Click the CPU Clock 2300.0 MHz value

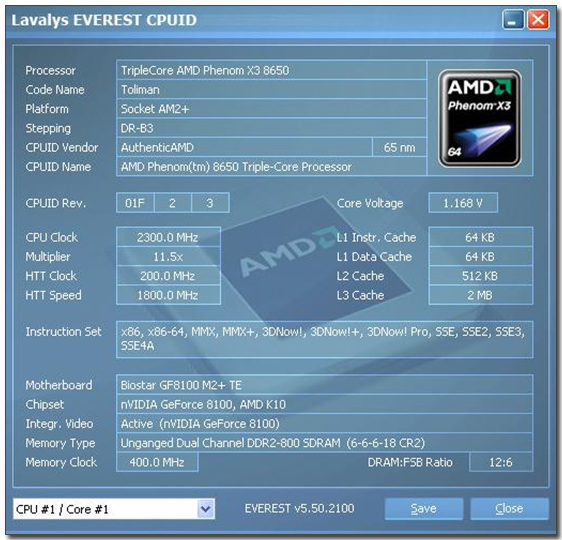(x=168, y=237)
